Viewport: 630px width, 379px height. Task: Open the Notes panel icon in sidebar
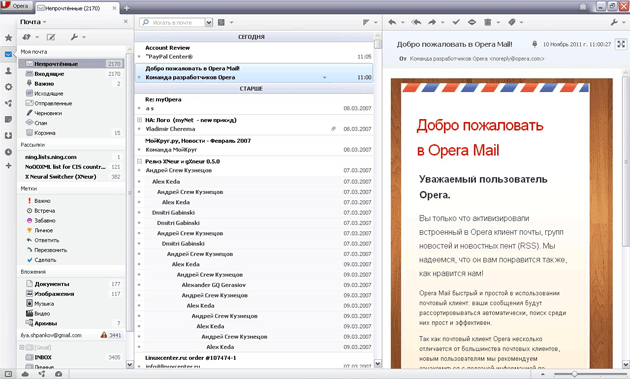coord(8,119)
